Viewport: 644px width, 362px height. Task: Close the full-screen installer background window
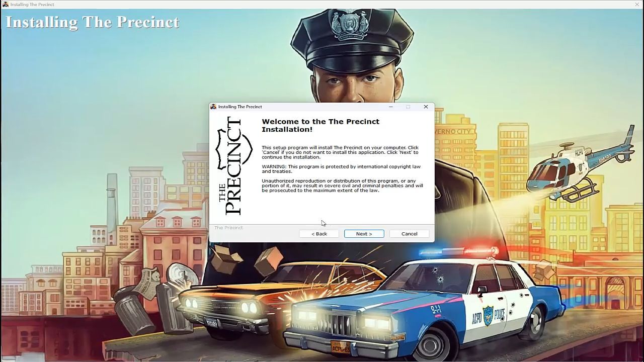[x=637, y=5]
